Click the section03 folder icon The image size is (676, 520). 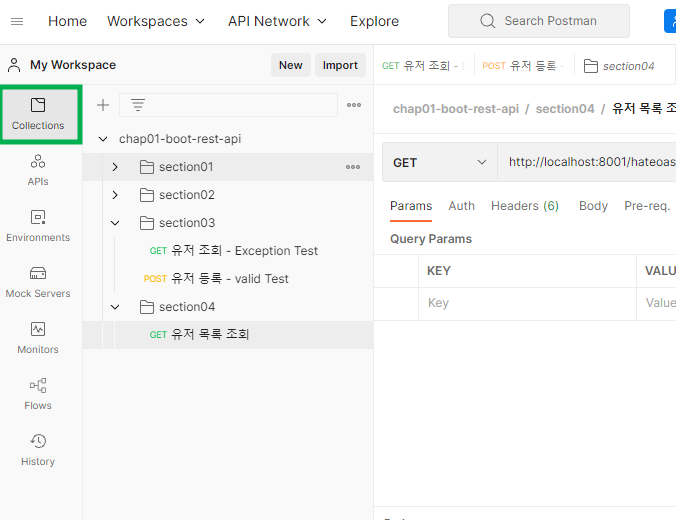(147, 223)
